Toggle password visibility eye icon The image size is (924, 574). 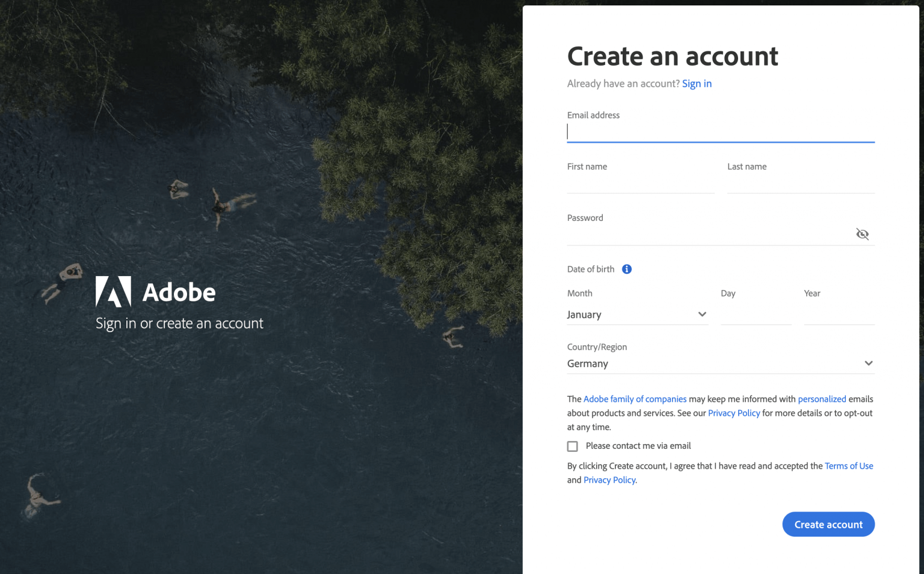(862, 234)
